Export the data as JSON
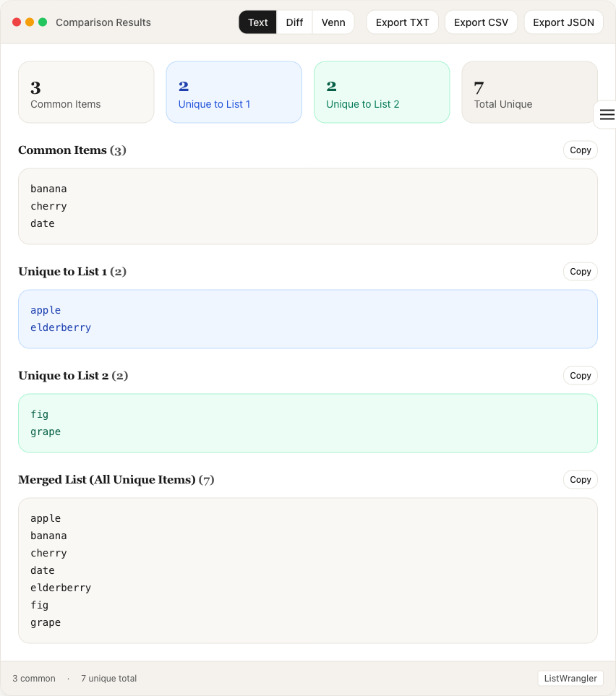The image size is (616, 696). point(563,22)
